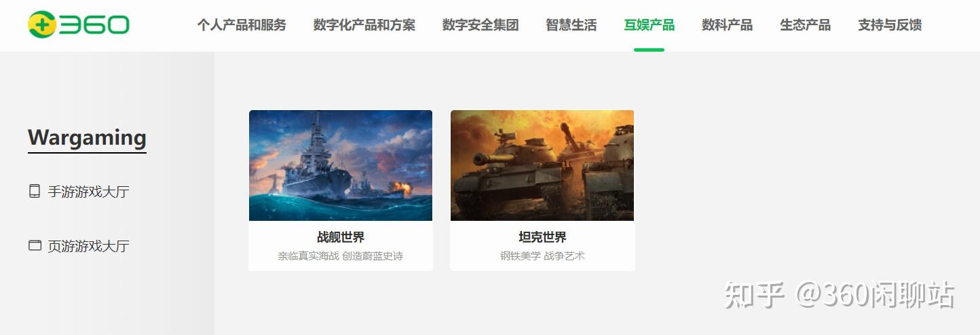Viewport: 980px width, 335px height.
Task: Select the 数字安全集团 navigation item
Action: coord(480,25)
